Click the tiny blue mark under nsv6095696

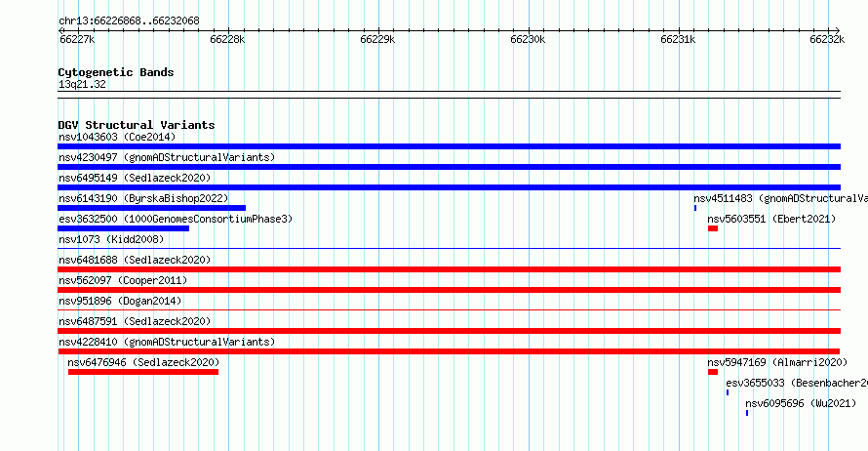click(x=747, y=413)
